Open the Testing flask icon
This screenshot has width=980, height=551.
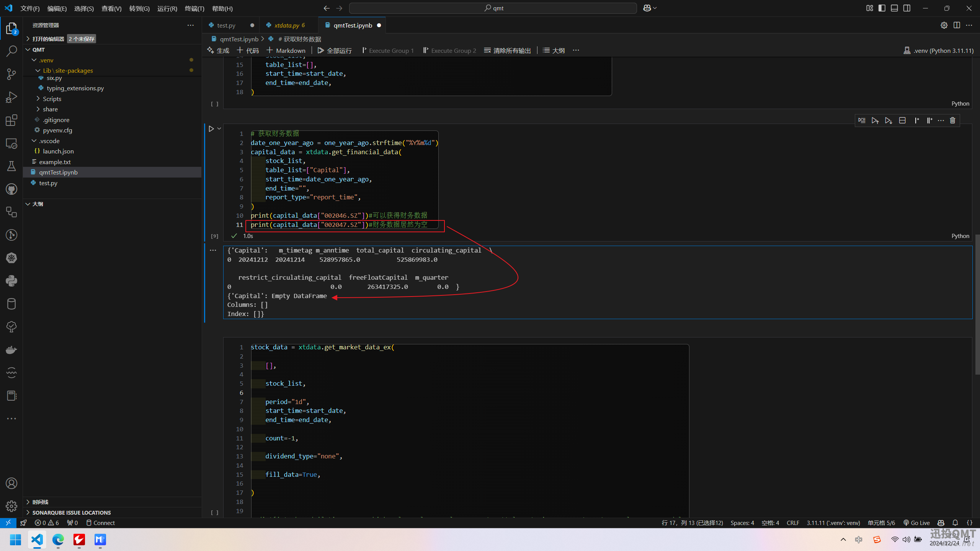click(11, 166)
